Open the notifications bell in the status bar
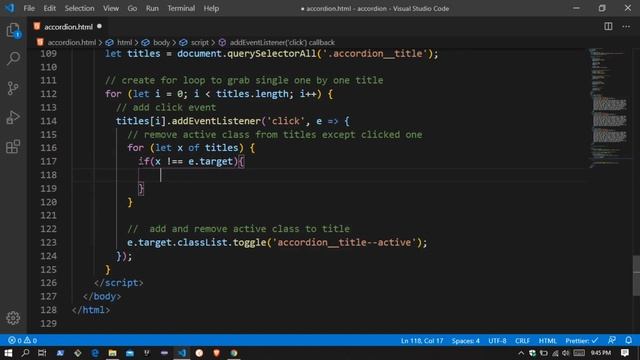Screen dimensions: 640x360 [629, 340]
